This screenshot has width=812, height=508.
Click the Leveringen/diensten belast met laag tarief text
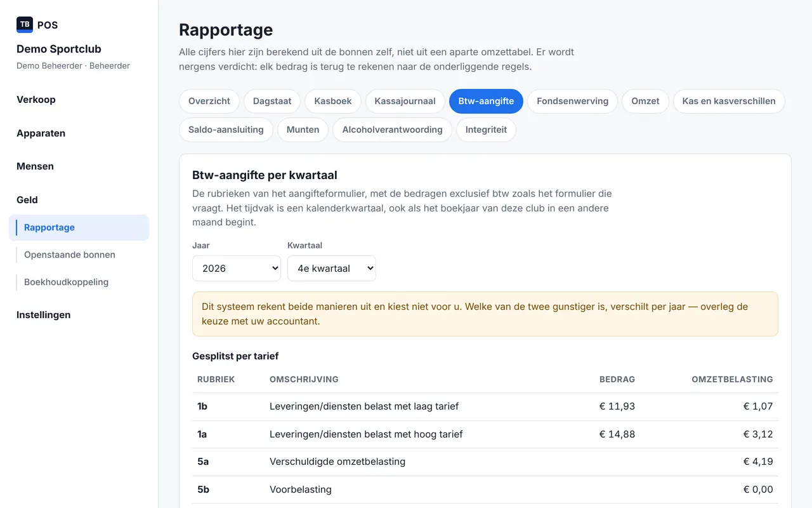[x=364, y=406]
